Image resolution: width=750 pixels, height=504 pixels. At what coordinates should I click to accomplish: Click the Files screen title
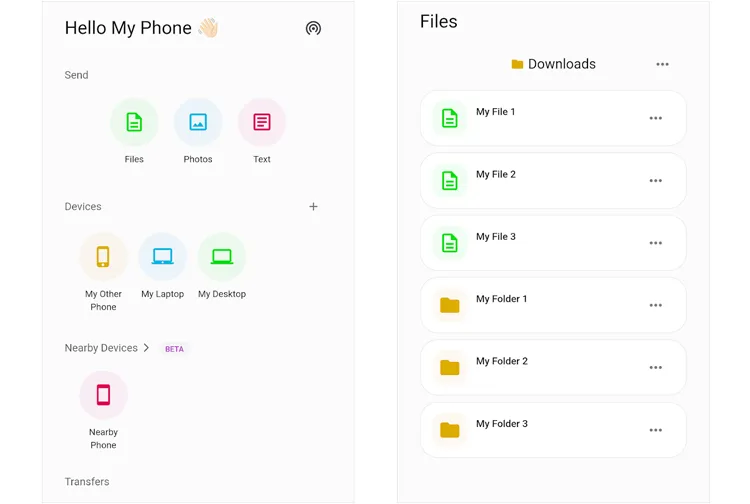[439, 22]
